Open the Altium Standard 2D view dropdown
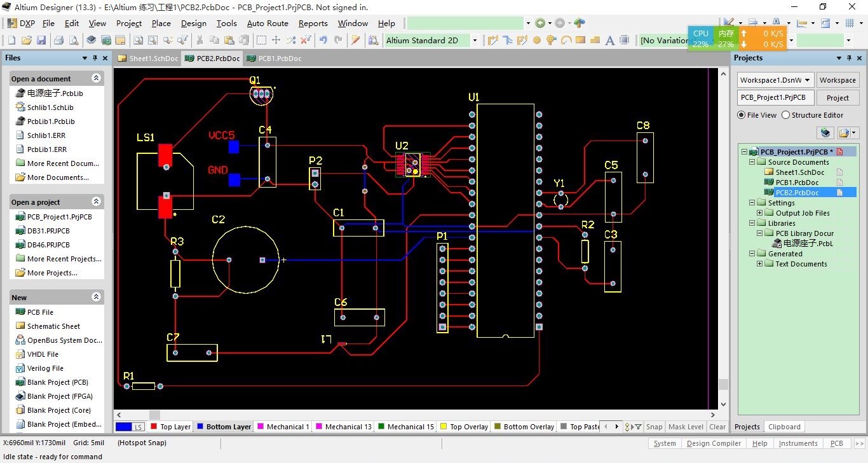This screenshot has height=463, width=868. click(x=474, y=40)
